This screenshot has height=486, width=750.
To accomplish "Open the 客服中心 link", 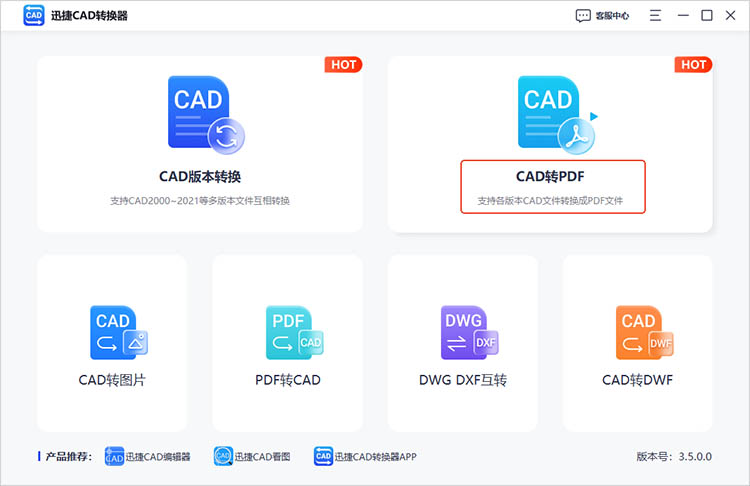I will [x=612, y=16].
